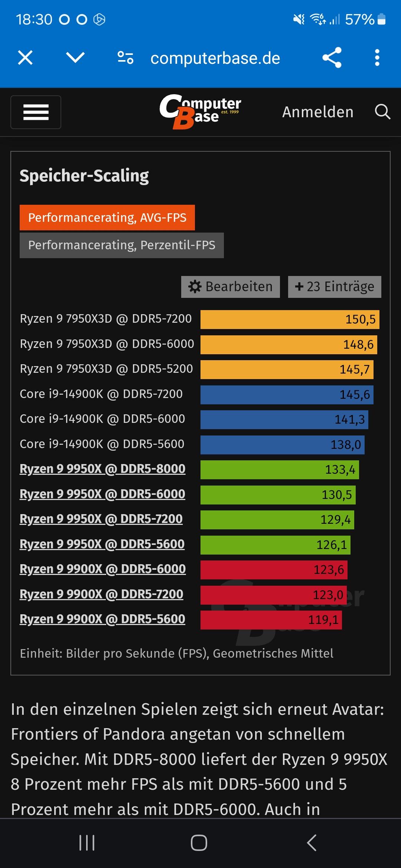Go to the ComputerBase logo homepage
Screen dimensions: 401x868
[x=200, y=111]
